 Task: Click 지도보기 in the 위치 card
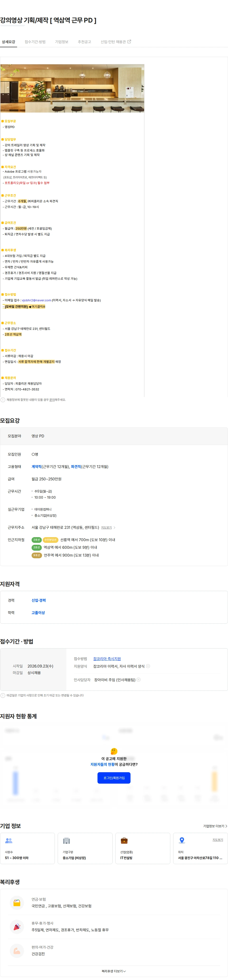(218, 840)
